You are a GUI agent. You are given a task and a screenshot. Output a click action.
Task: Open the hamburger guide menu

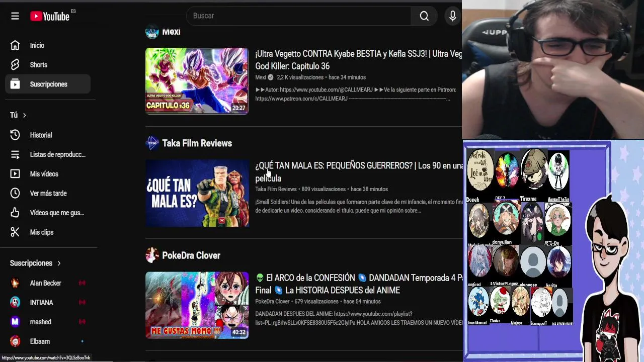[x=15, y=16]
